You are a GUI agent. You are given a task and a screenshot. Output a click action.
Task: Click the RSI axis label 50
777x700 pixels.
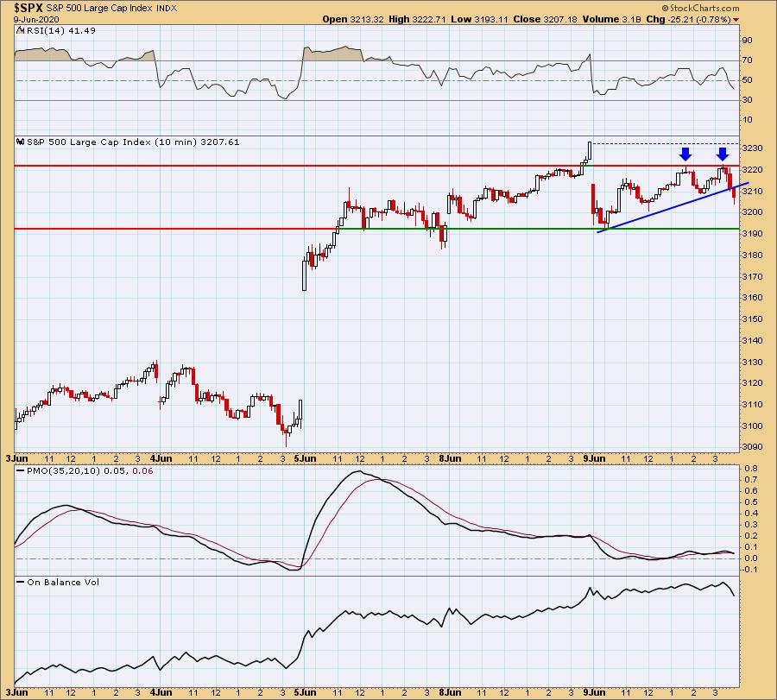click(747, 79)
